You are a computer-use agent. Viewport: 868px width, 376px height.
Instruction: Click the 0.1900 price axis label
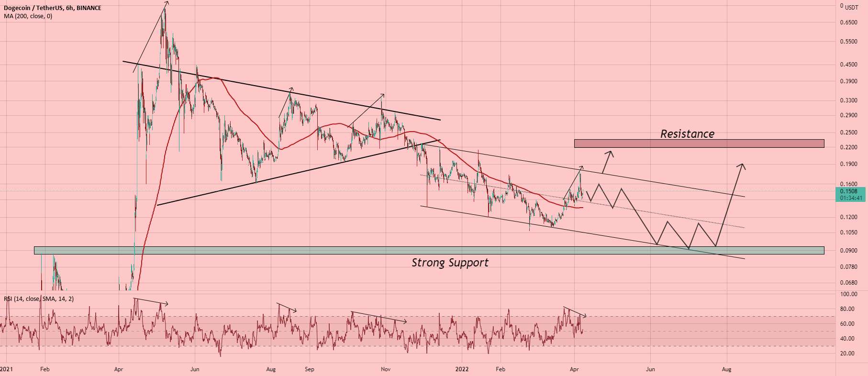point(848,164)
